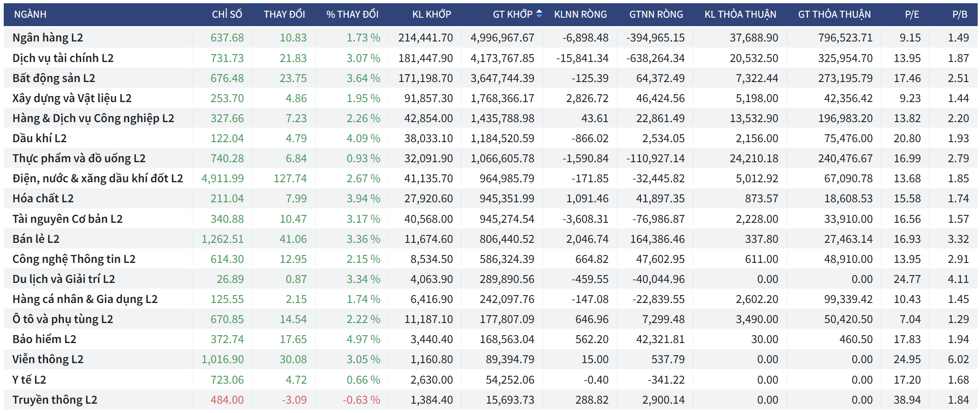Click the GTNN RÒNG header

(656, 14)
